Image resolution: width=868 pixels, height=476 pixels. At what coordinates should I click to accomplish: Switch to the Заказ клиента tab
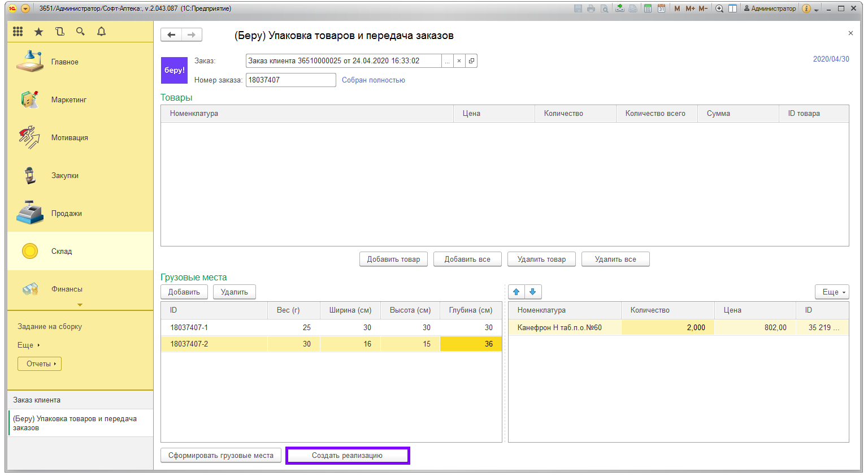pos(37,400)
